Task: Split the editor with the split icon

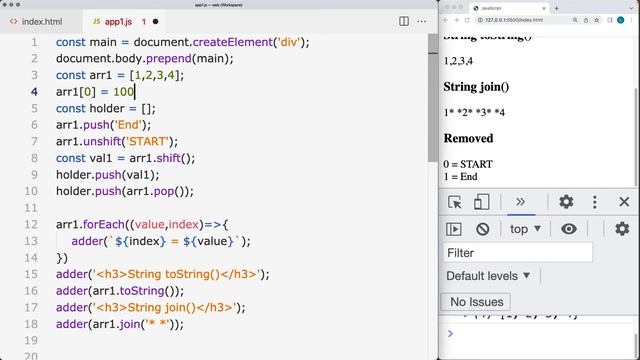Action: pos(404,21)
